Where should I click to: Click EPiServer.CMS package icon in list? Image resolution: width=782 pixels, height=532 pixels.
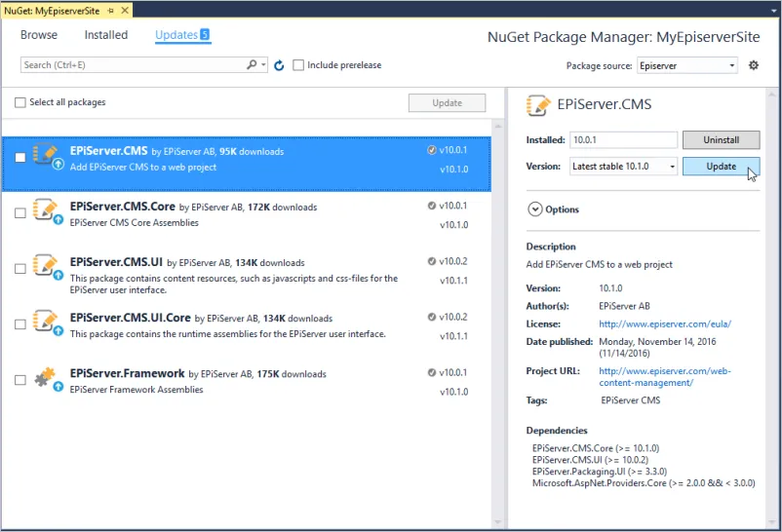[x=48, y=157]
